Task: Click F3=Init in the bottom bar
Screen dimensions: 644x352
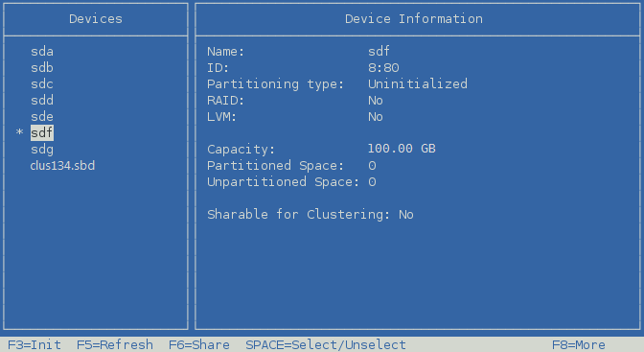Action: click(34, 344)
